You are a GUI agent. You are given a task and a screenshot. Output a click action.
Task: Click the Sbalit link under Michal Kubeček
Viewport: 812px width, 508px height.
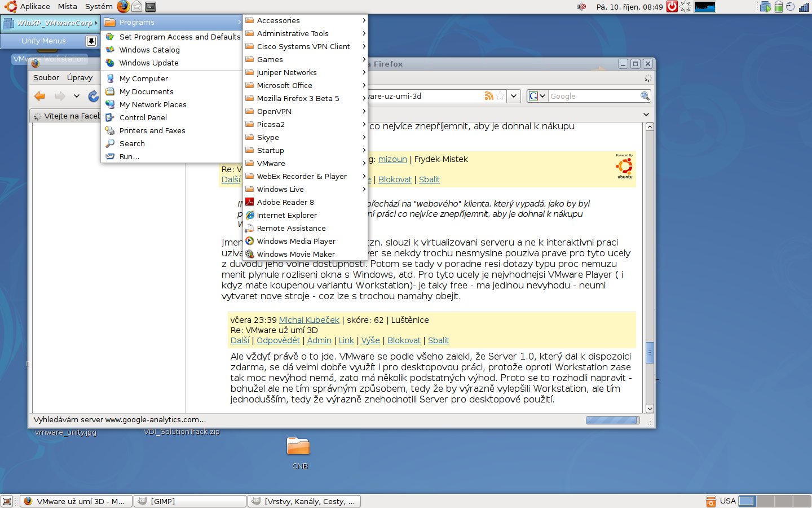click(438, 340)
